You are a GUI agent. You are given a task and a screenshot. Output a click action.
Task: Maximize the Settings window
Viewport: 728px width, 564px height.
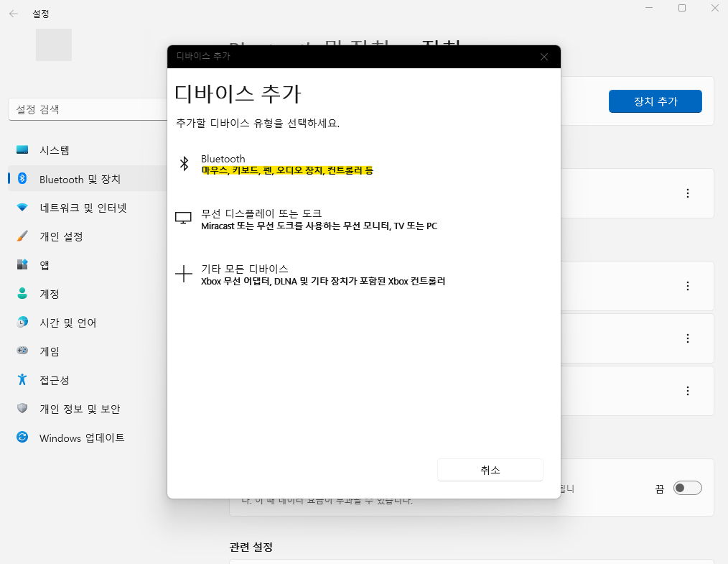pos(682,8)
